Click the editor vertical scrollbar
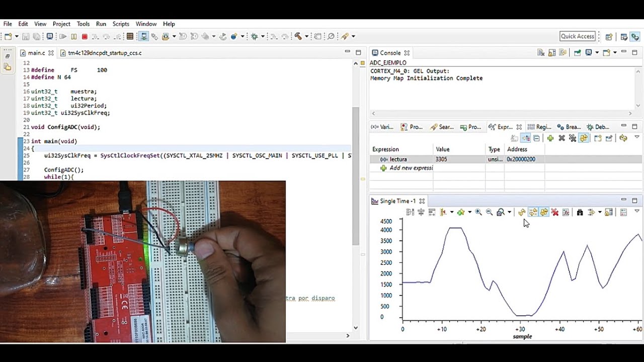Image resolution: width=644 pixels, height=362 pixels. point(356,176)
